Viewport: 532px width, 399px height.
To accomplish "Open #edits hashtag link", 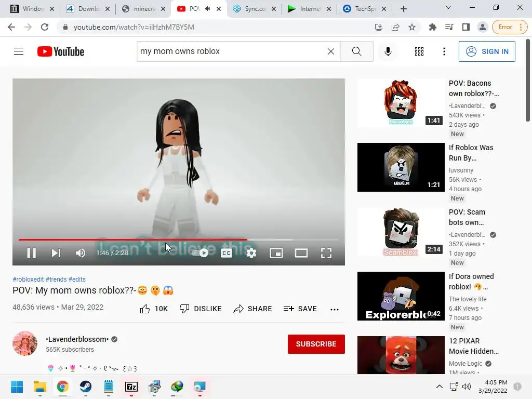I will coord(77,279).
